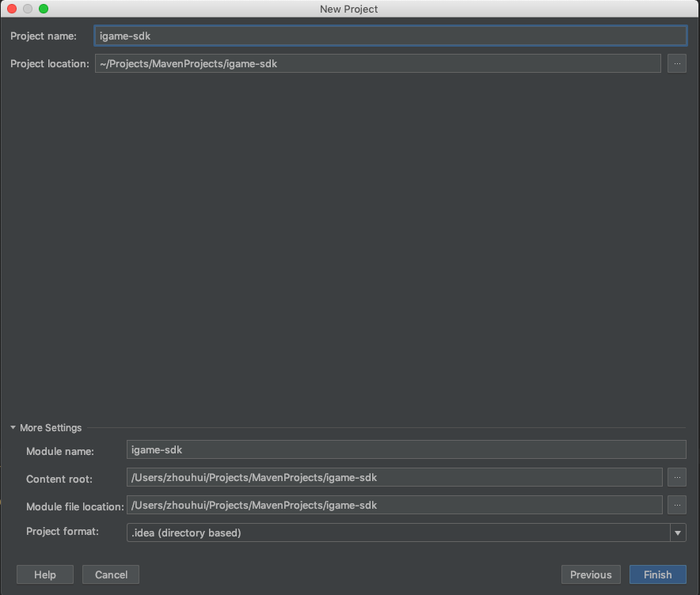Viewport: 700px width, 595px height.
Task: Click the Project name input field
Action: click(390, 36)
